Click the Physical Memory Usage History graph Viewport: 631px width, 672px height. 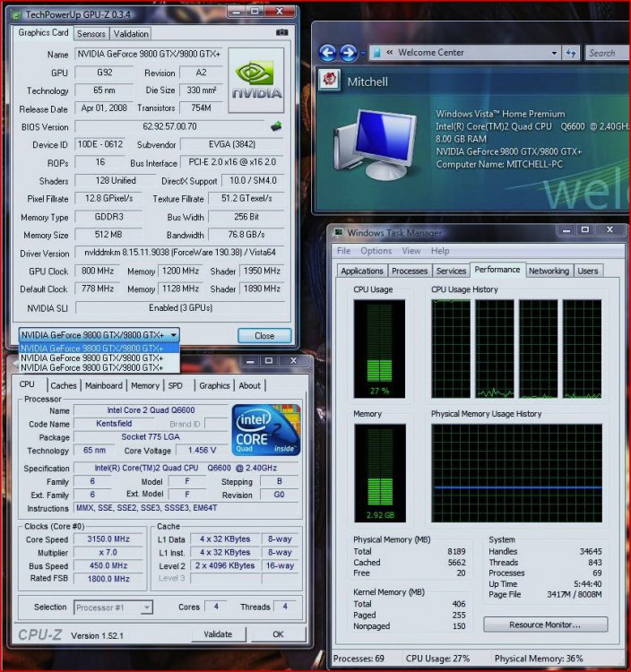coord(516,473)
